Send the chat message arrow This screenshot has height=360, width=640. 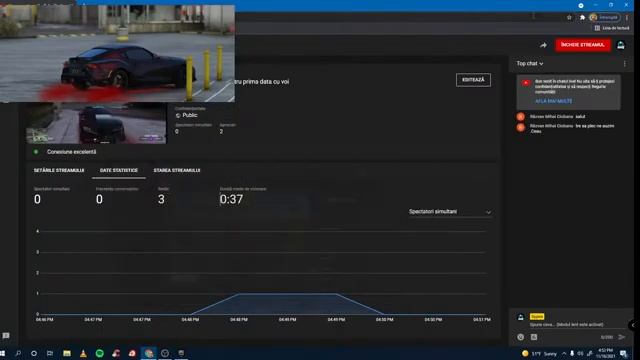point(622,337)
